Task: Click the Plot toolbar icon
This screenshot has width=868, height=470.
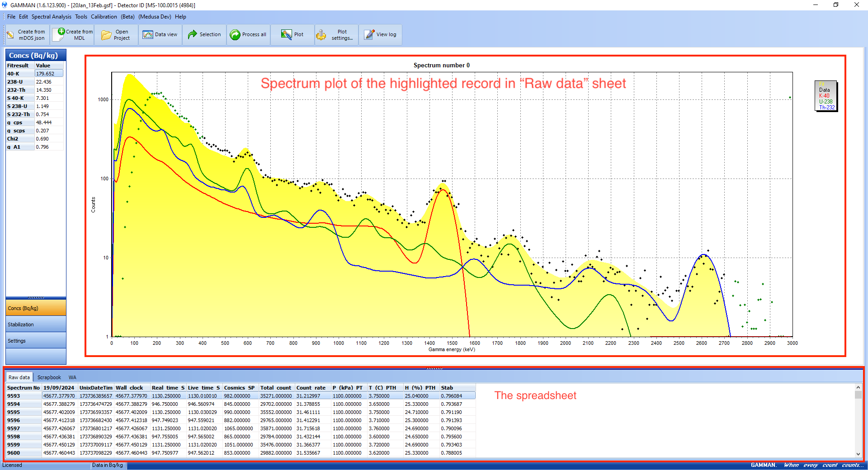Action: point(286,35)
